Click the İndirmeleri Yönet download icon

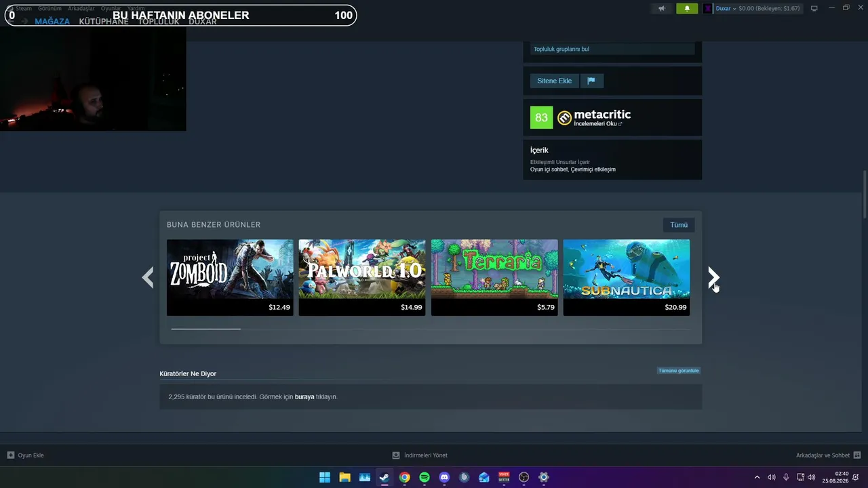[x=396, y=455]
